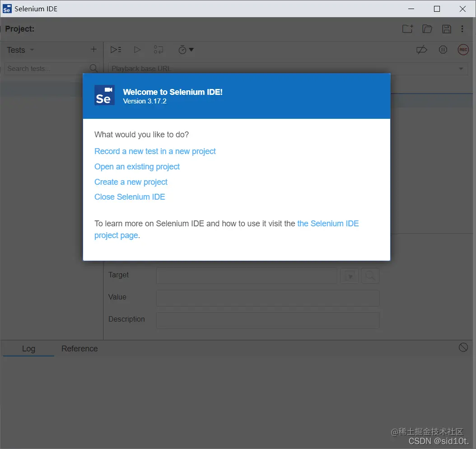Screen dimensions: 476x449
Task: Maximize the Selenium IDE window
Action: pos(437,9)
